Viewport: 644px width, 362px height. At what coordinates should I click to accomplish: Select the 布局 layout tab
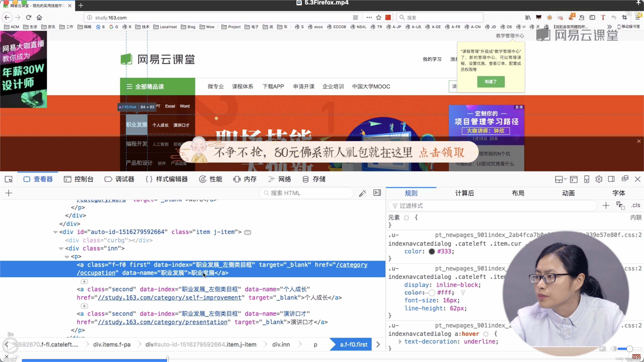tap(518, 193)
